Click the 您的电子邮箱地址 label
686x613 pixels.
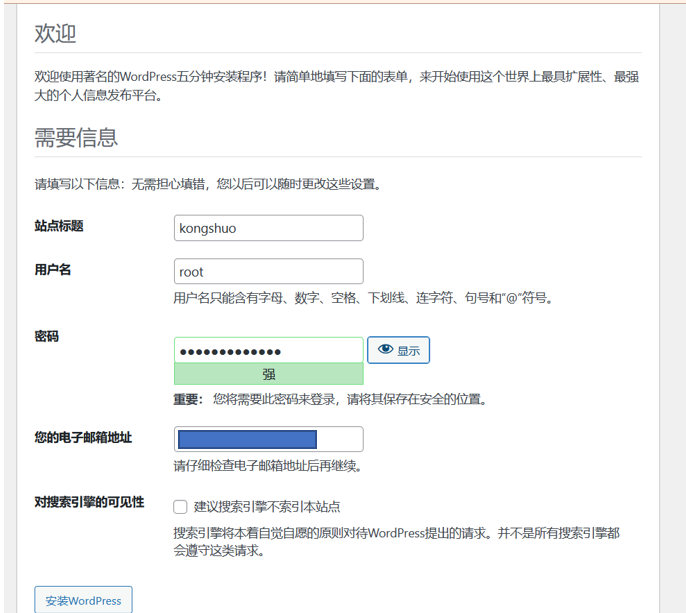(x=83, y=438)
